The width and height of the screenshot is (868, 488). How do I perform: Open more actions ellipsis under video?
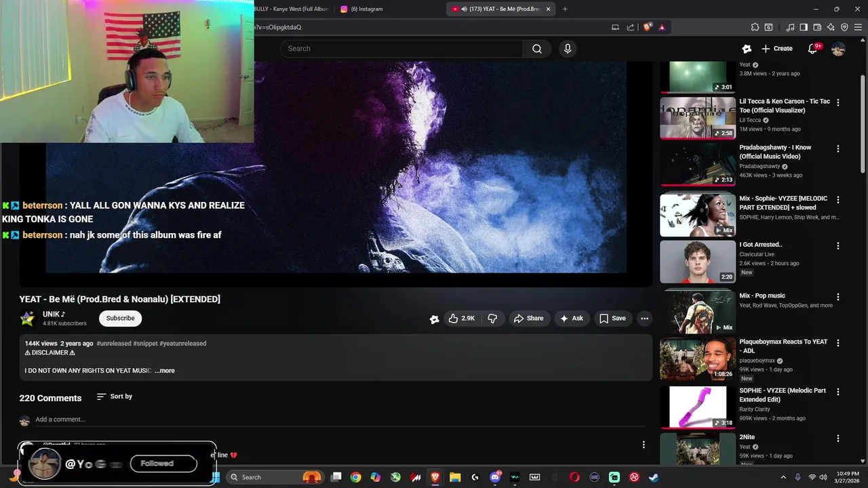pyautogui.click(x=644, y=319)
